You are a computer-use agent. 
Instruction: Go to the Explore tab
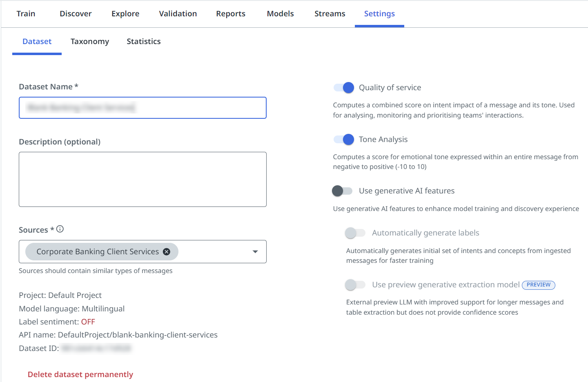(125, 14)
